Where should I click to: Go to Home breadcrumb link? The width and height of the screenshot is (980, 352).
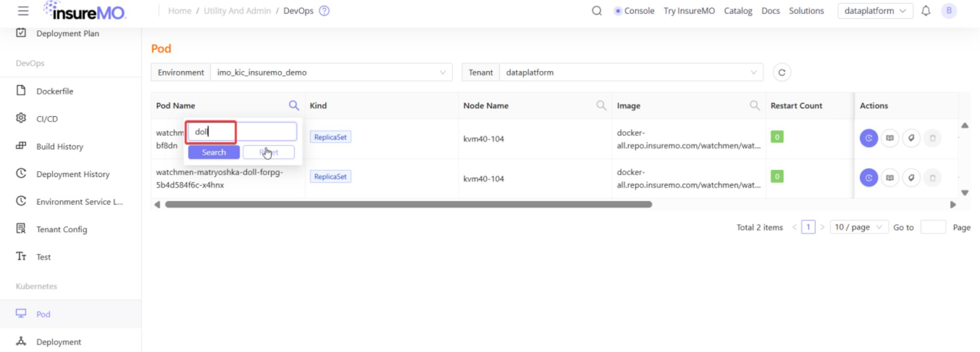click(x=180, y=11)
